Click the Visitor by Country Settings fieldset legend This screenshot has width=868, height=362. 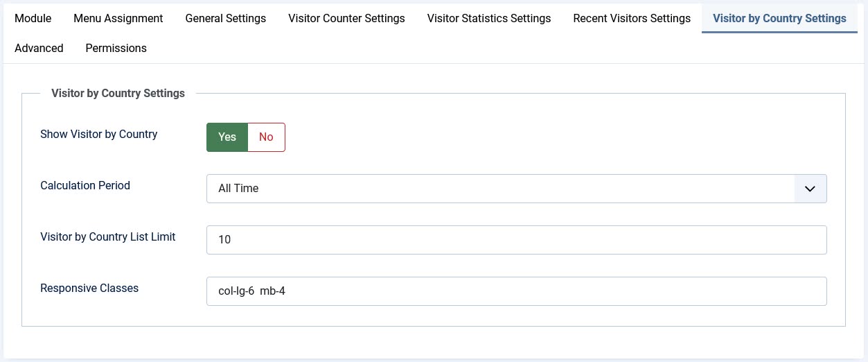click(118, 94)
